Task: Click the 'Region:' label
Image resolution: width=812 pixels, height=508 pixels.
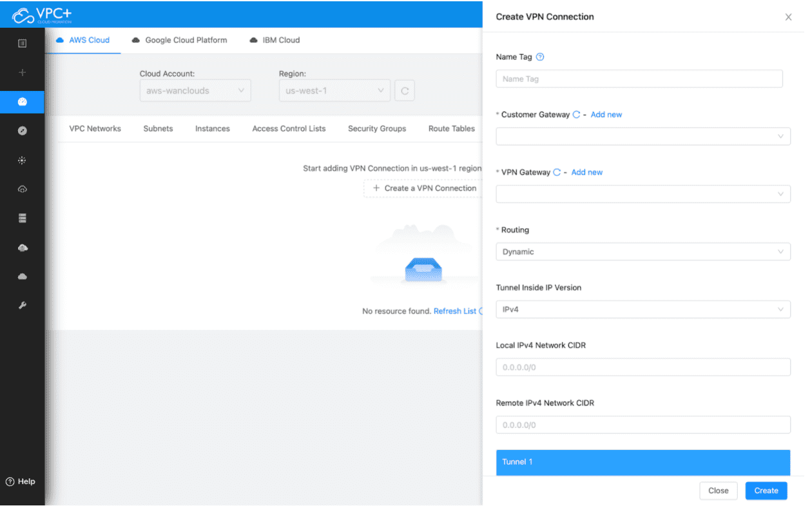Action: (x=293, y=74)
